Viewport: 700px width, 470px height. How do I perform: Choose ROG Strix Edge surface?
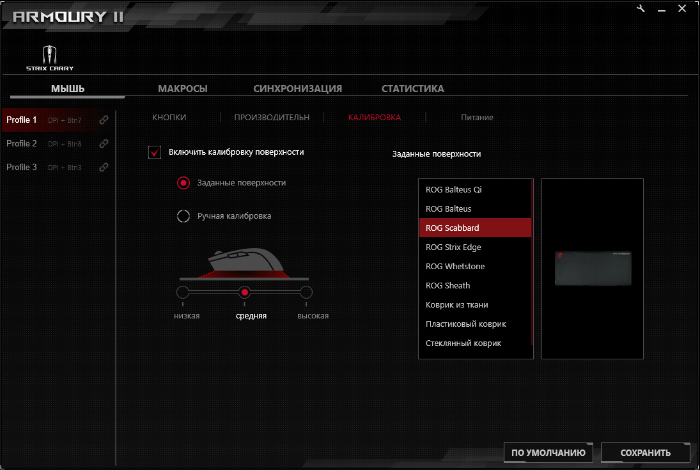[475, 247]
